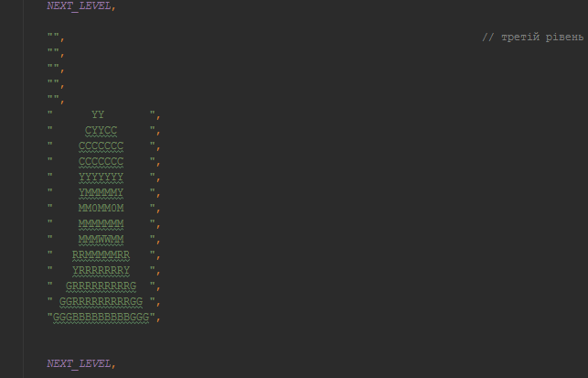
Task: Click the 'GGRRRRRRRRRGG' string row
Action: point(102,301)
